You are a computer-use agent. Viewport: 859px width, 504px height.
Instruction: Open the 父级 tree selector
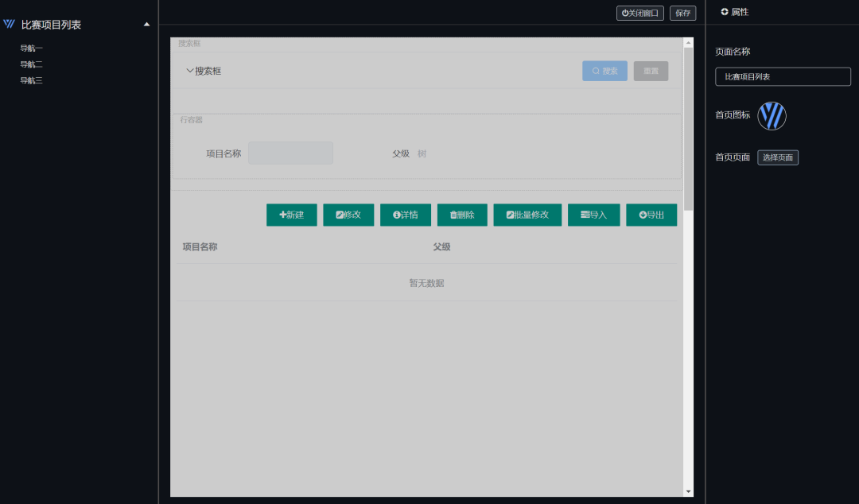coord(422,153)
